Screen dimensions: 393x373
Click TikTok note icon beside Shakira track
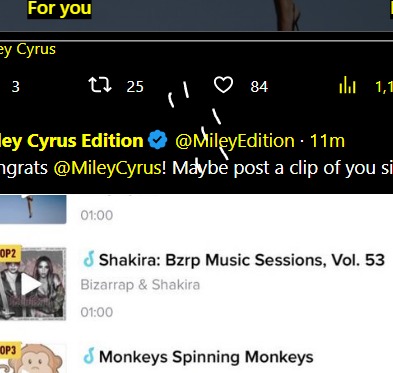pyautogui.click(x=89, y=260)
